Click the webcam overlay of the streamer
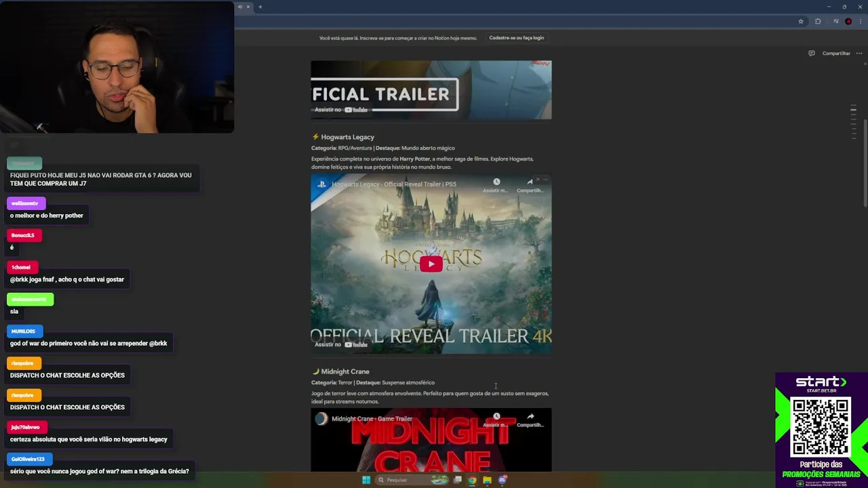 click(117, 66)
